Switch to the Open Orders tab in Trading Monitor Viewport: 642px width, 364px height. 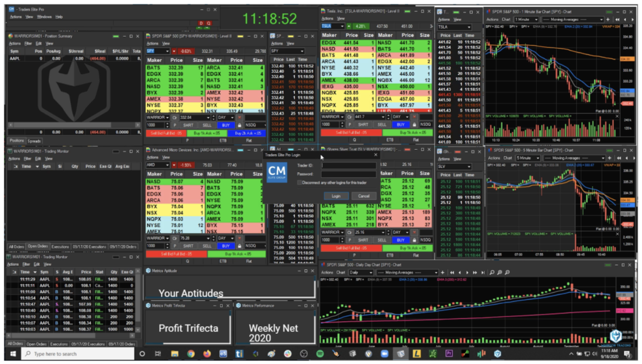click(x=38, y=247)
